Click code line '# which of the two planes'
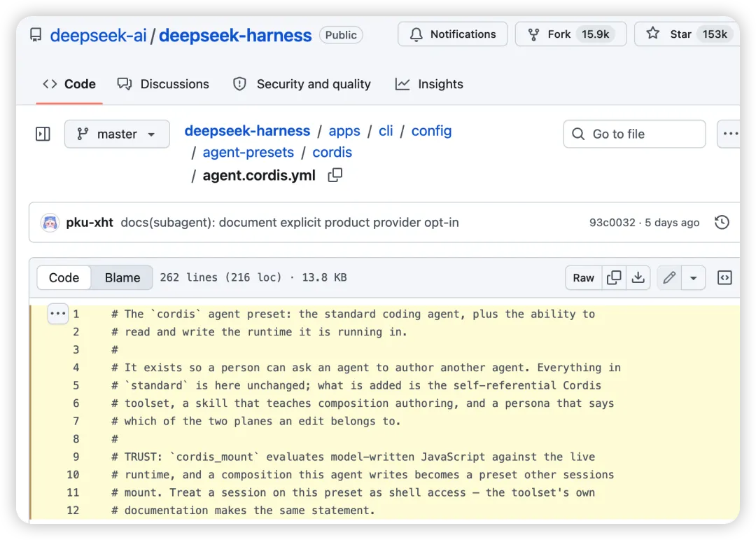This screenshot has height=540, width=756. 256,422
